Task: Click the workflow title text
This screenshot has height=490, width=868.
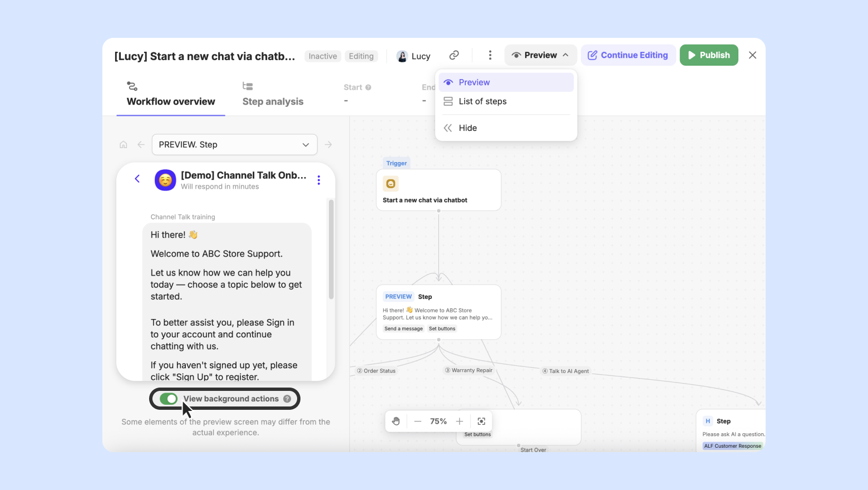Action: pos(205,56)
